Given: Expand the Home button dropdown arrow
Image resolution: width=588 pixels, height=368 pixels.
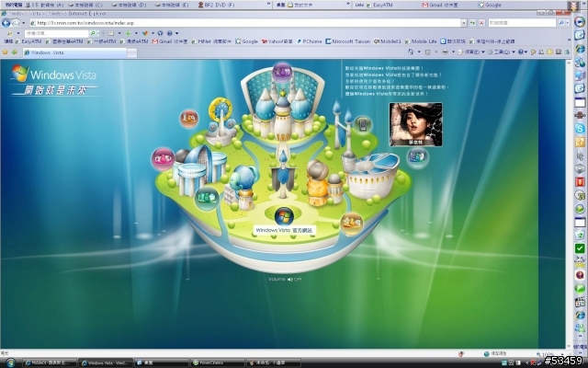Looking at the screenshot, I should [x=419, y=52].
